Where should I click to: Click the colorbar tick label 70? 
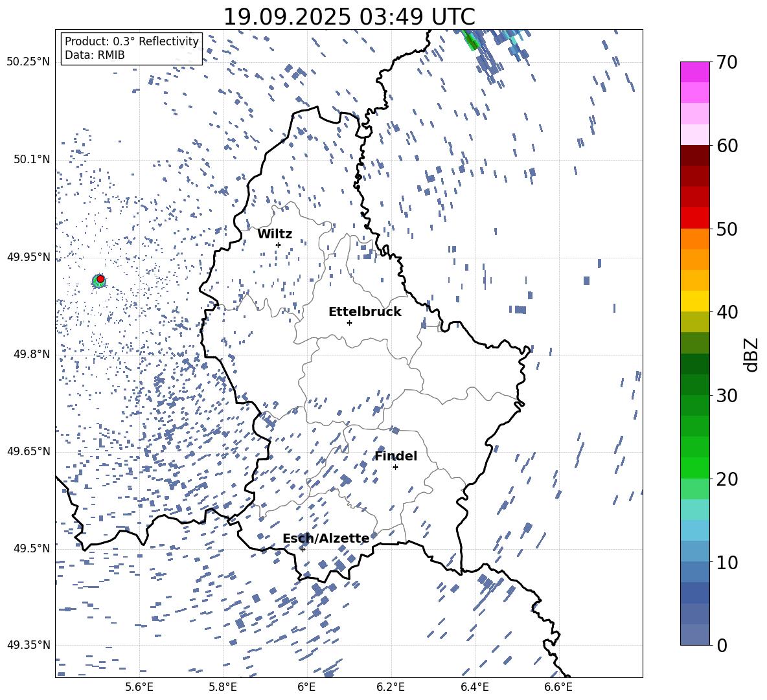point(727,63)
